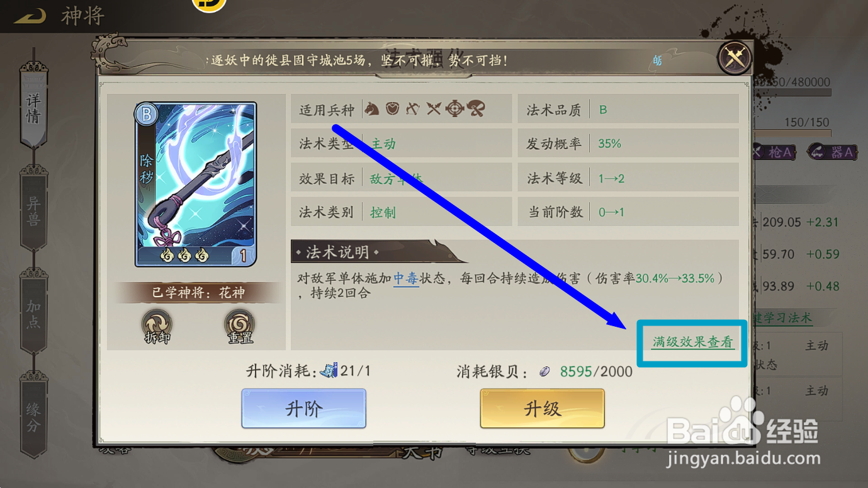Switch to the 缘分 side tab
This screenshot has height=488, width=868.
tap(33, 416)
